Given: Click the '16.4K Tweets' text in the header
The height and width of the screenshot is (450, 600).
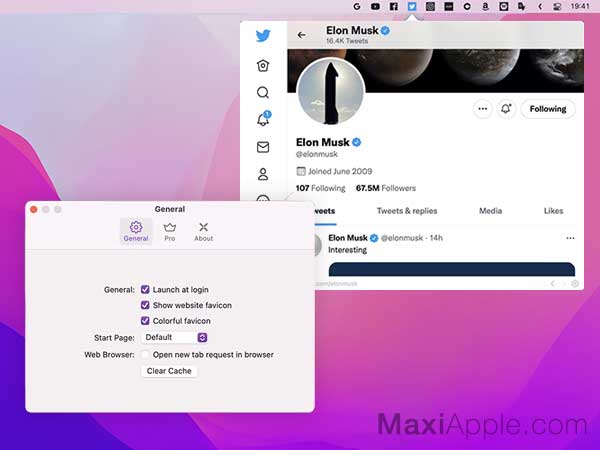Looking at the screenshot, I should point(347,41).
